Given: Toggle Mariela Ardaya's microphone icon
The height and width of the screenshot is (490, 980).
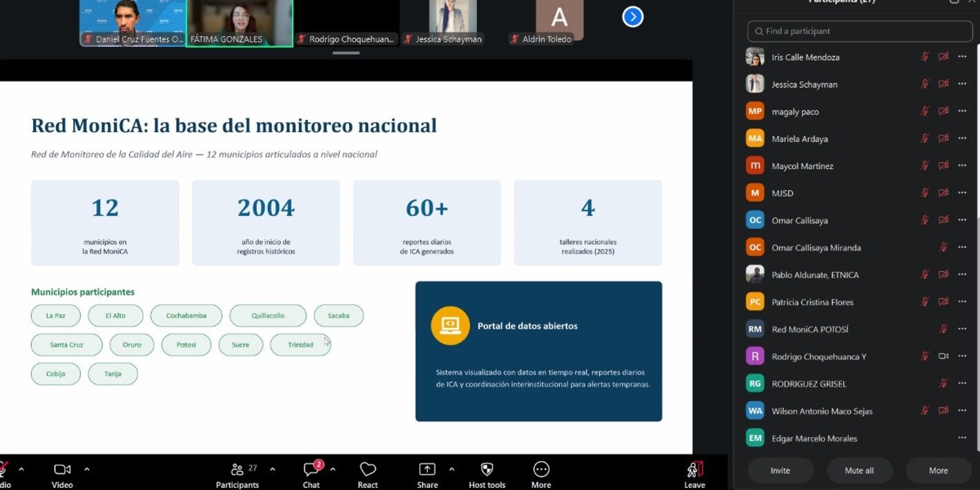Looking at the screenshot, I should click(925, 139).
